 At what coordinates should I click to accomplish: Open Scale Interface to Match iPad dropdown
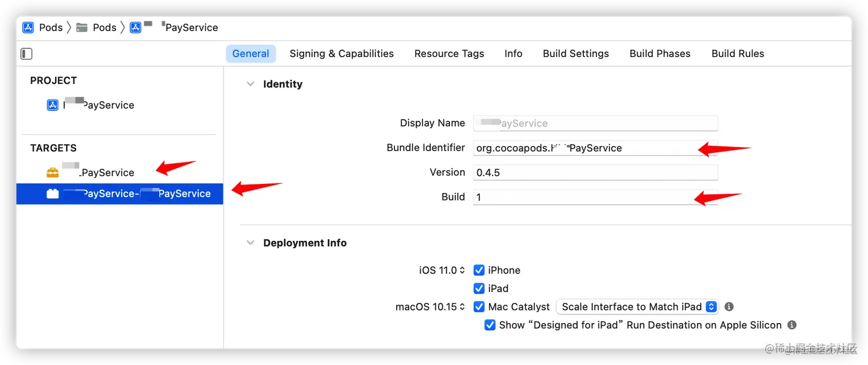pyautogui.click(x=637, y=307)
